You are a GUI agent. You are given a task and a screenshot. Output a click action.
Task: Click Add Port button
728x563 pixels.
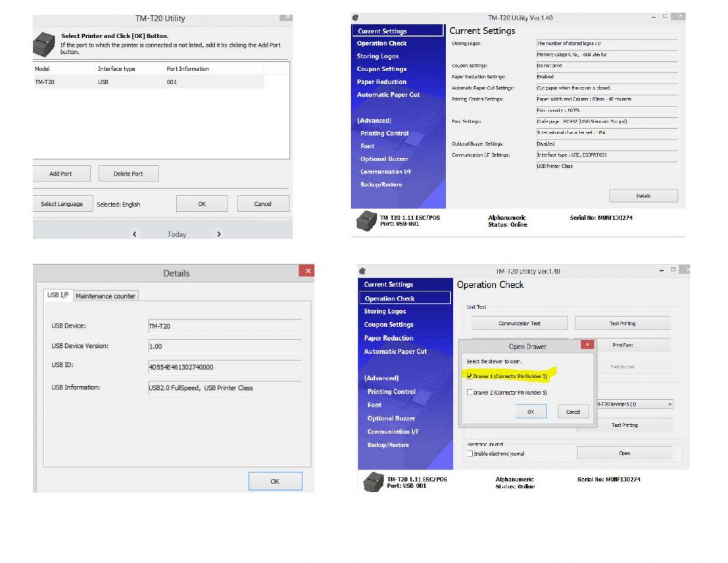point(61,174)
